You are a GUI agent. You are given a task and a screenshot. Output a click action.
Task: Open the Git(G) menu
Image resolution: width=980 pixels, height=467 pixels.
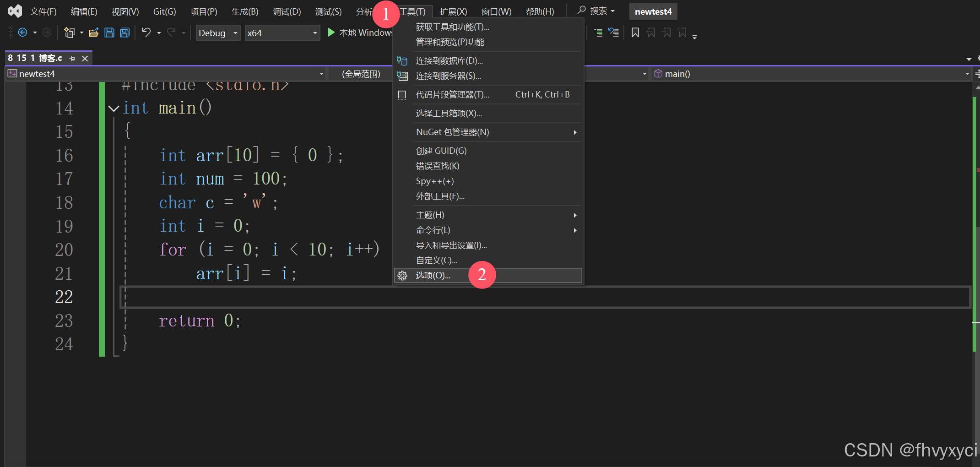[165, 11]
